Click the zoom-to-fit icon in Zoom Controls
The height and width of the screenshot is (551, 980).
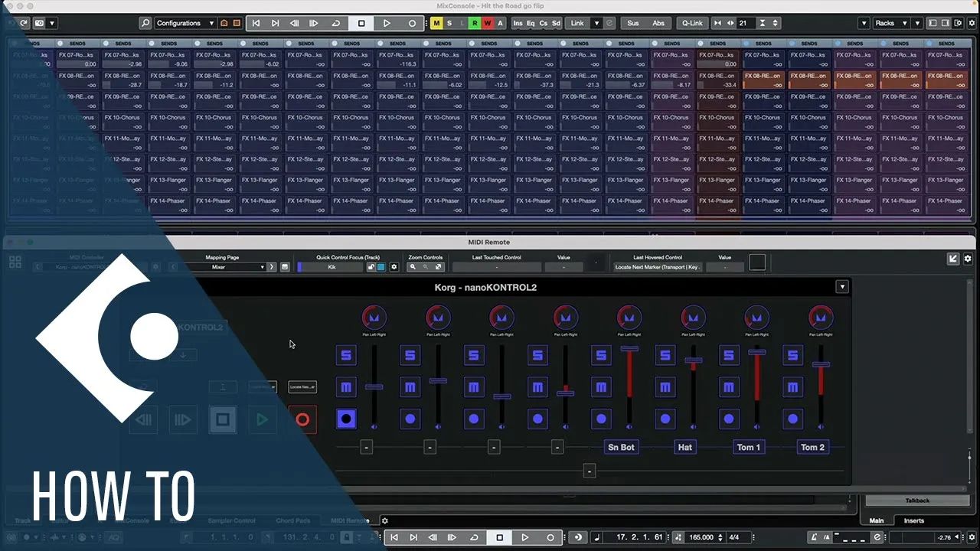coord(439,267)
